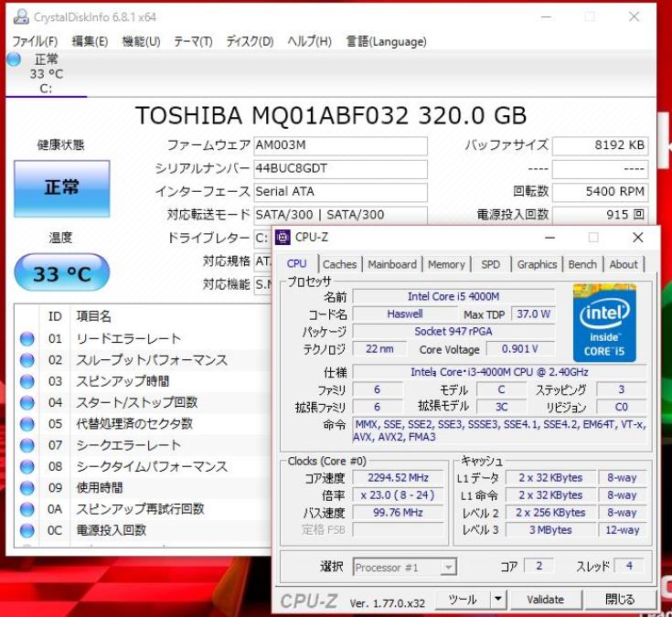Click the code name value Haswell
Screen dimensions: 672x617
point(405,314)
